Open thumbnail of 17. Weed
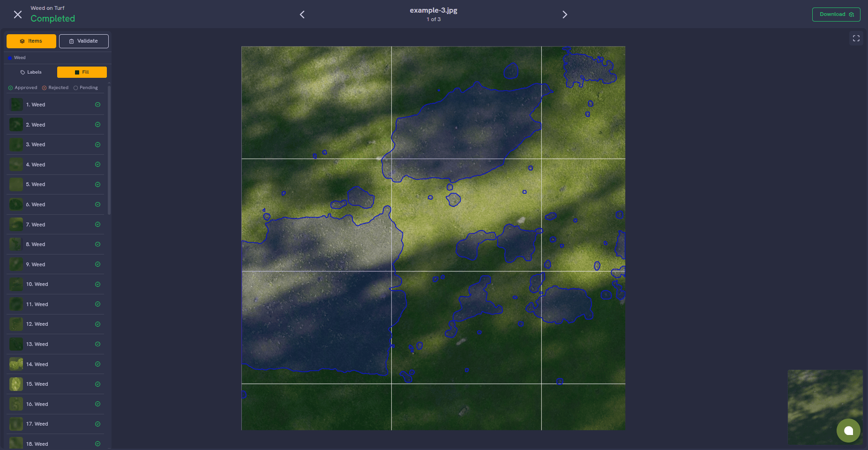The width and height of the screenshot is (868, 450). coord(16,424)
